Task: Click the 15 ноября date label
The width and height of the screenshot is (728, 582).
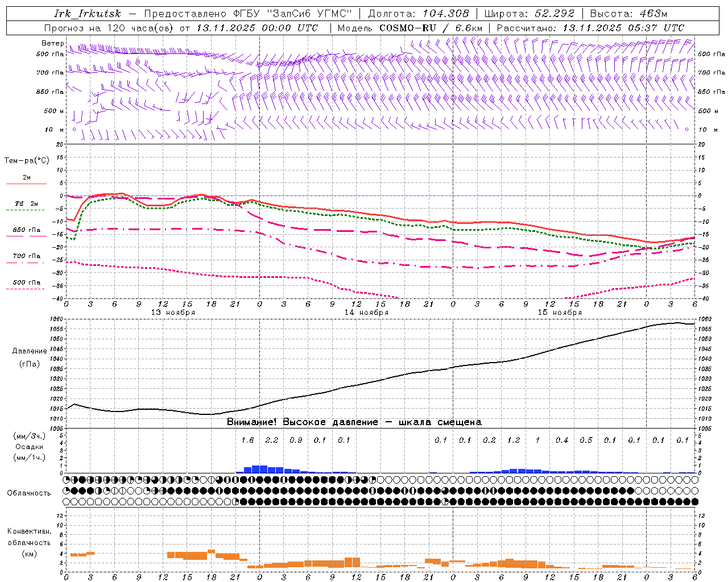Action: pyautogui.click(x=560, y=312)
